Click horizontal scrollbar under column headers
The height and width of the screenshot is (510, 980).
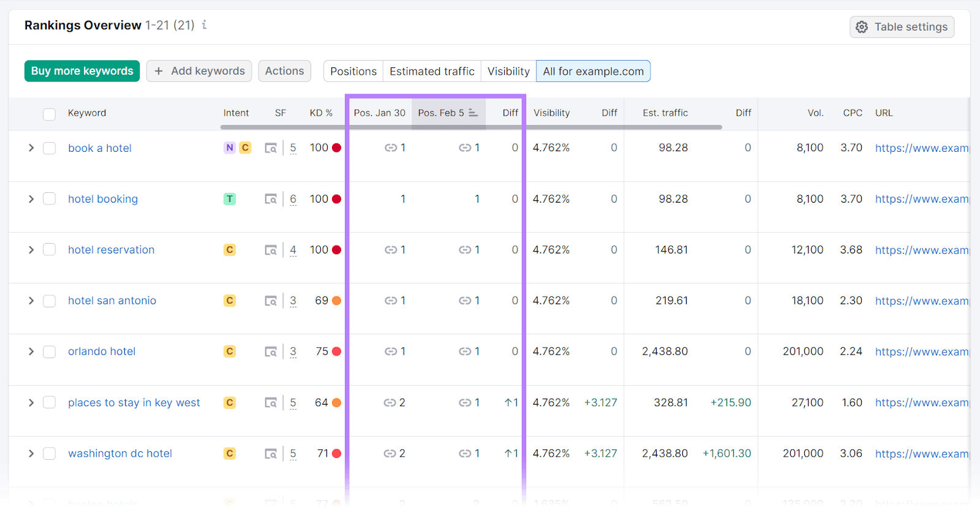tap(471, 127)
